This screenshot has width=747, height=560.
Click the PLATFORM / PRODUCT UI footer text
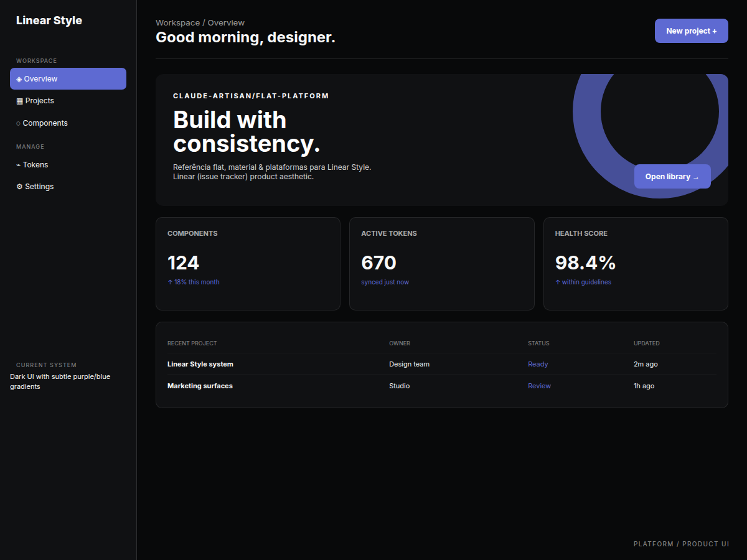681,544
